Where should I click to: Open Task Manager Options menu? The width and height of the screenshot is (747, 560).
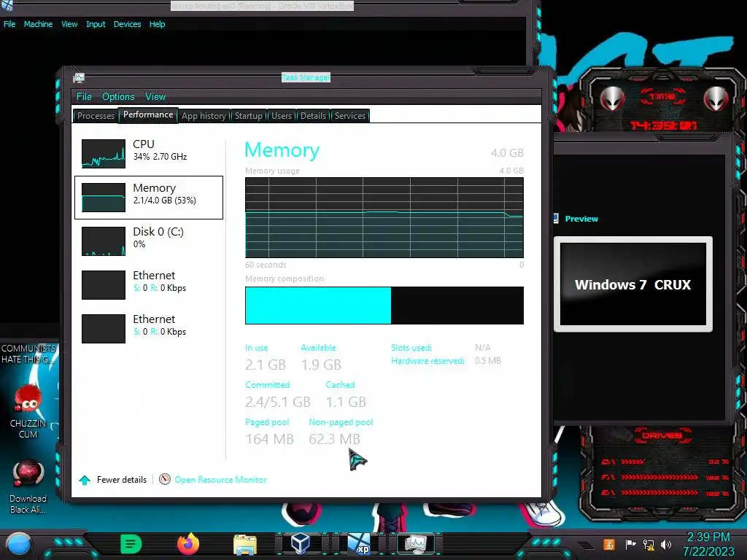(118, 97)
